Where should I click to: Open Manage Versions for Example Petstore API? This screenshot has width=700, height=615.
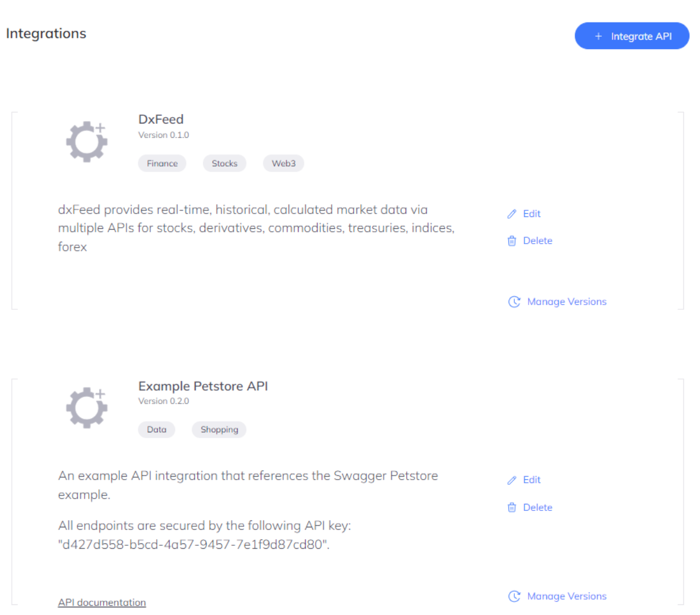coord(566,596)
